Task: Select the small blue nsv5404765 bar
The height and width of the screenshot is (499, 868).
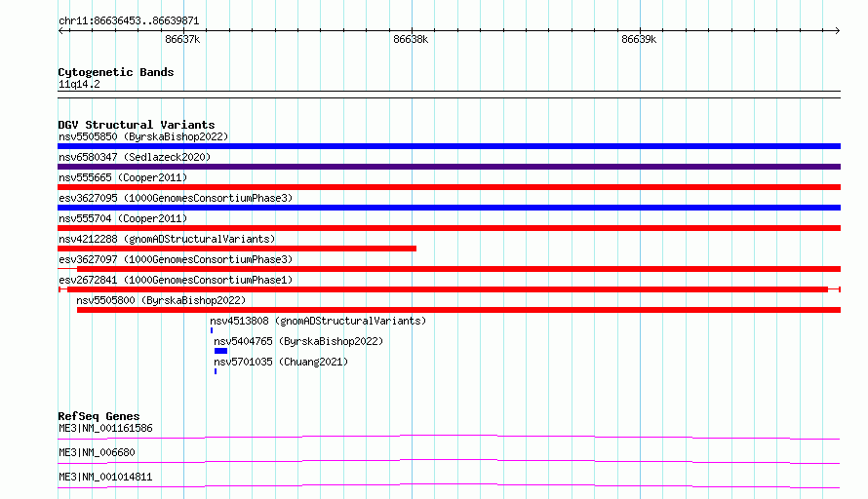Action: point(220,351)
